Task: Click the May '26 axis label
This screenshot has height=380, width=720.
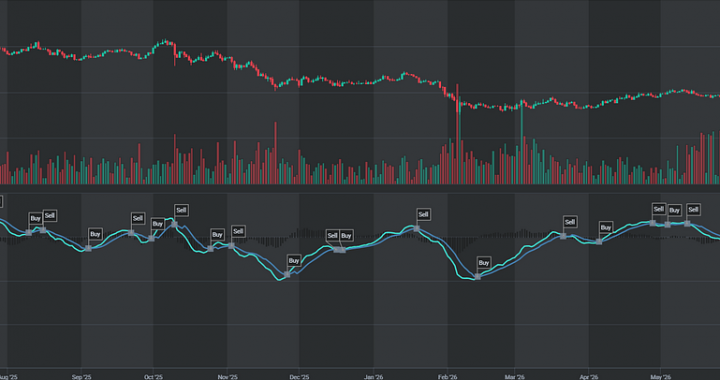Action: (660, 377)
